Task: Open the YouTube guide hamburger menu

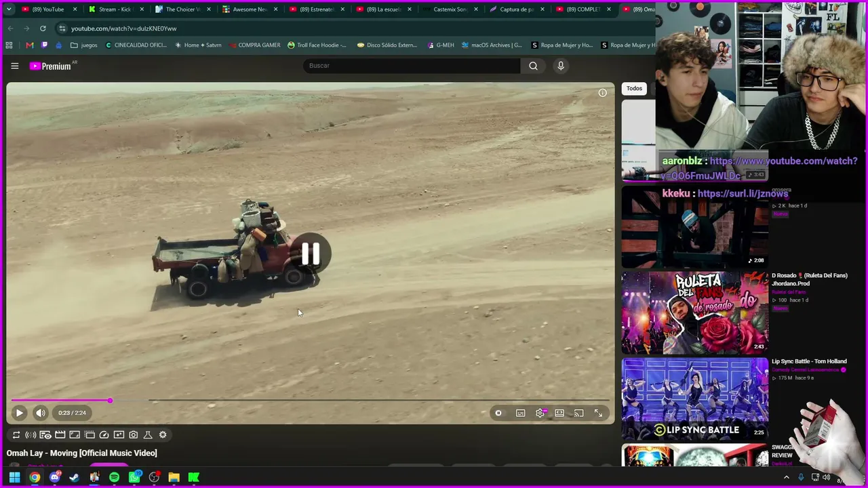Action: point(14,66)
